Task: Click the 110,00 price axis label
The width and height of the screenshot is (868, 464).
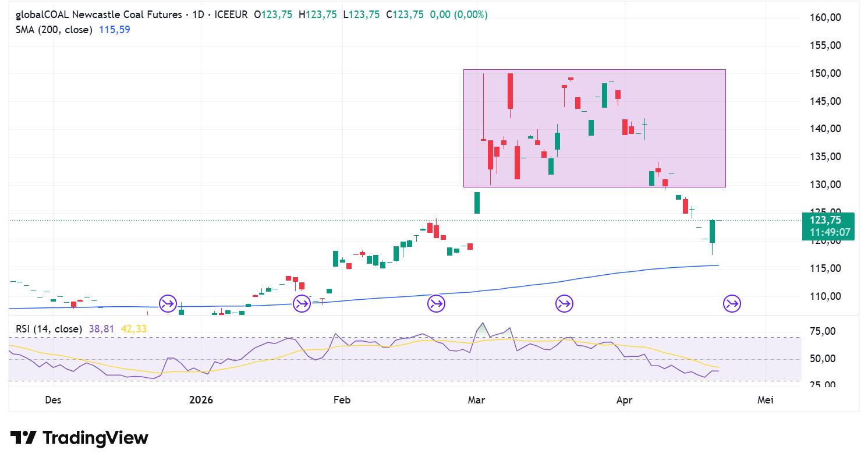Action: point(826,296)
